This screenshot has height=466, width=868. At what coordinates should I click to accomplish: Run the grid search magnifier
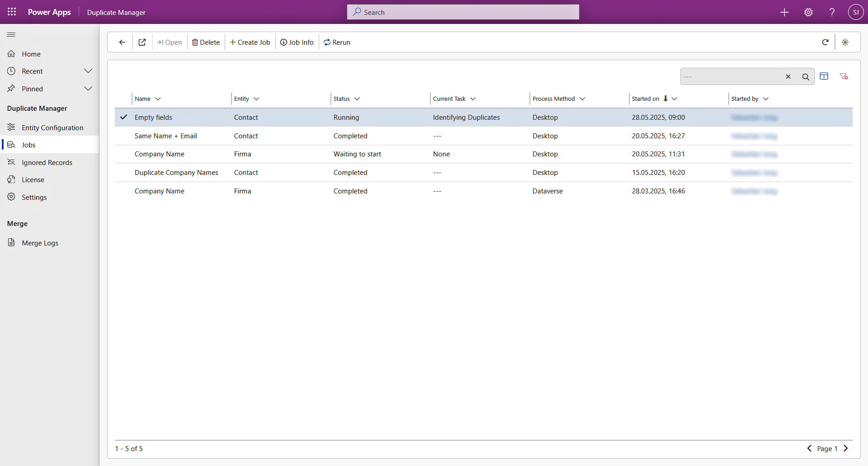point(806,77)
